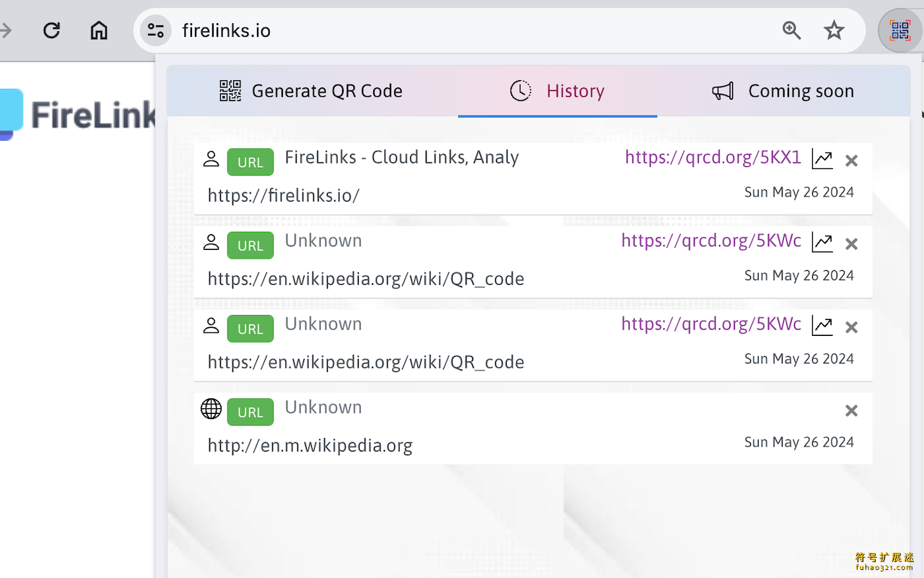Click URL badge on FireLinks entry
Viewport: 924px width, 578px height.
(x=250, y=162)
